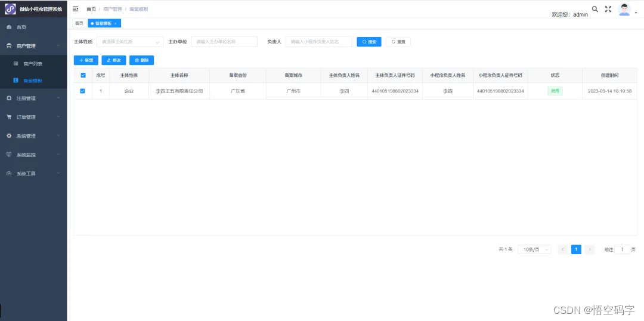Toggle the sidebar collapse hamburger icon
The image size is (644, 321).
pyautogui.click(x=75, y=8)
